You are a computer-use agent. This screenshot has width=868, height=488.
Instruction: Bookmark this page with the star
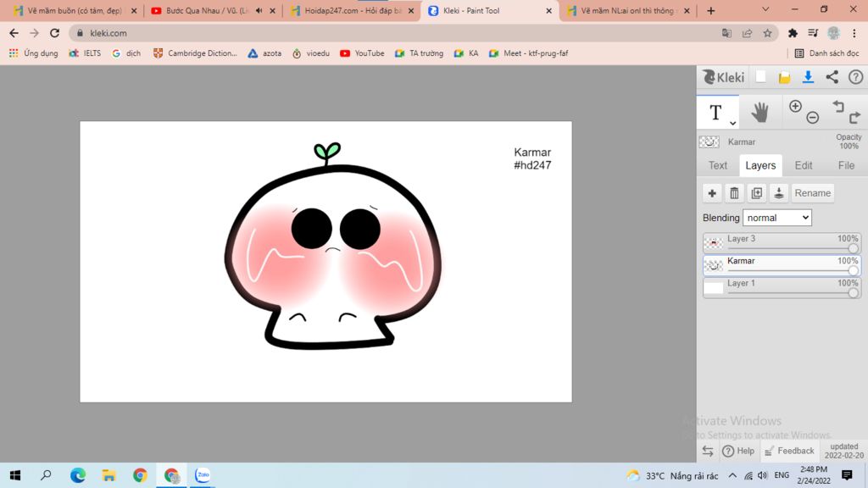point(767,33)
